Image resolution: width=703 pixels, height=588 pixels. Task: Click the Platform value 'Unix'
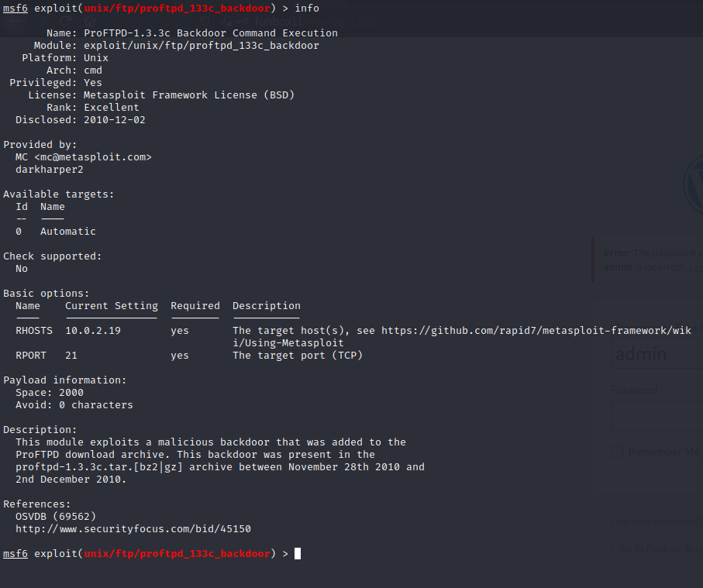96,58
